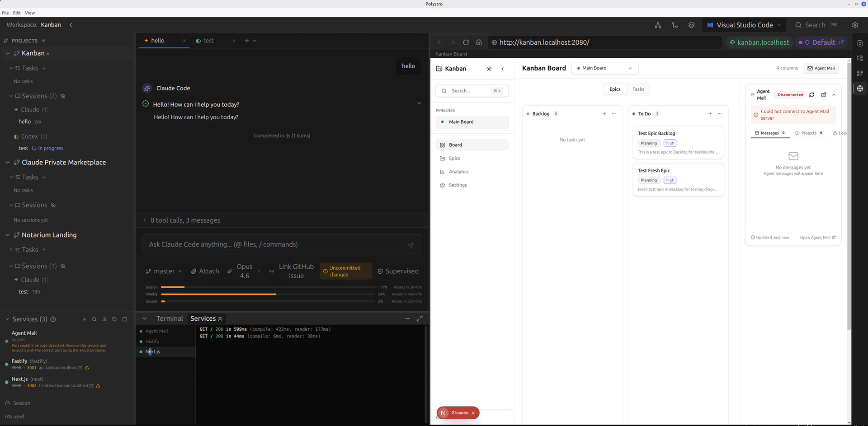The image size is (868, 426).
Task: Open the master branch dropdown
Action: coord(164,271)
